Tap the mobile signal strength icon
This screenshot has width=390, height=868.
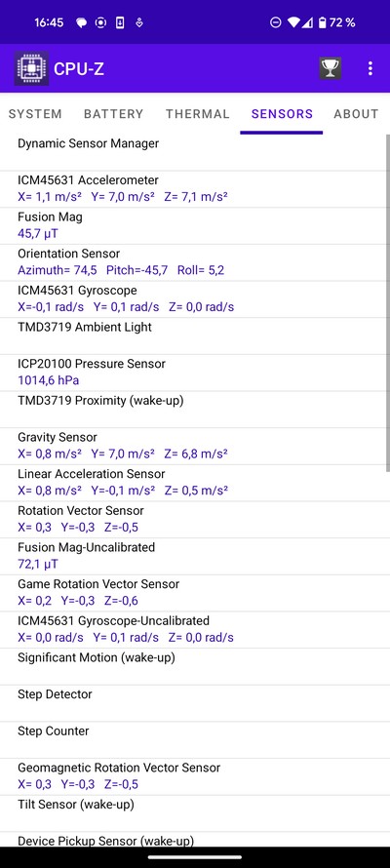tap(307, 22)
